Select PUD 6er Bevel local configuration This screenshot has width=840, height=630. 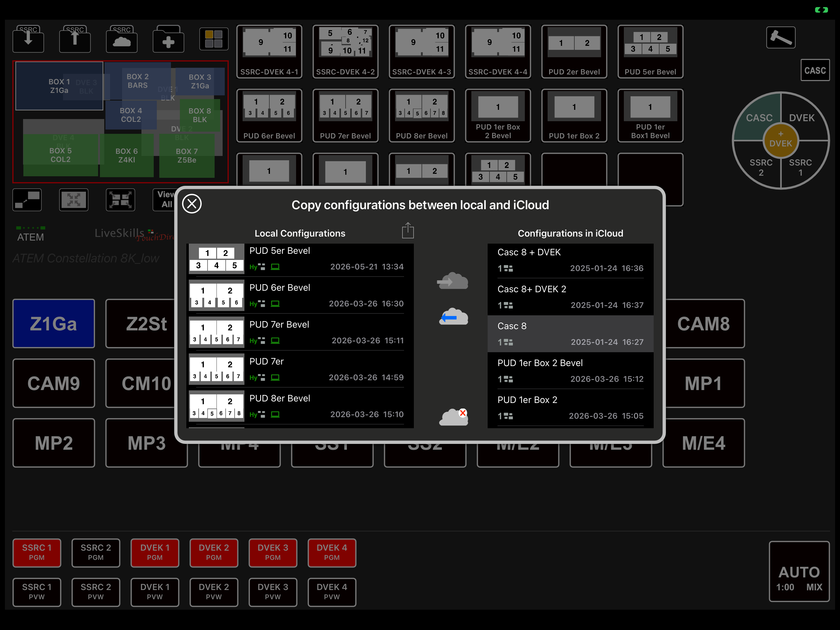(300, 296)
